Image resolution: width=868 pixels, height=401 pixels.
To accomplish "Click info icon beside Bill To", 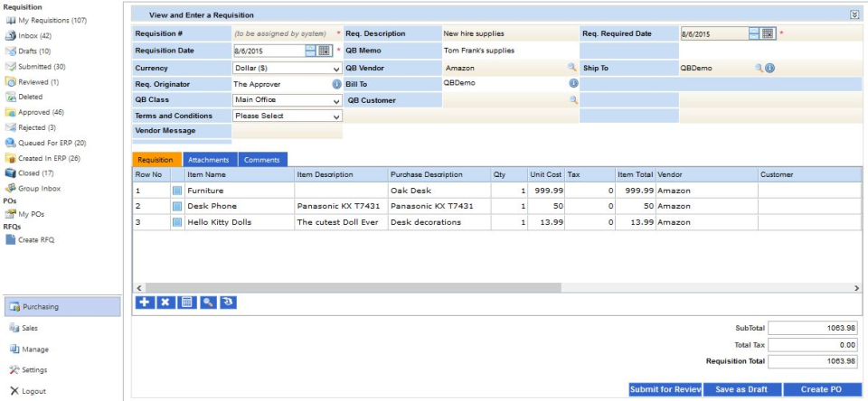I will (573, 83).
